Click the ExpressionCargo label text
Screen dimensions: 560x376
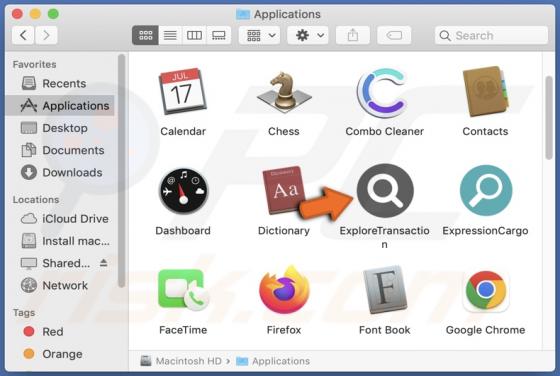[x=485, y=231]
